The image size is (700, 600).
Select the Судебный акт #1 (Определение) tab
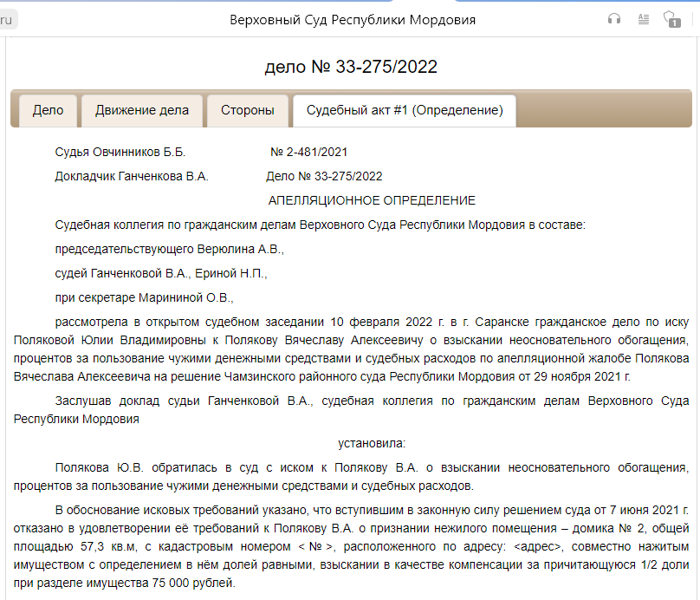(405, 110)
